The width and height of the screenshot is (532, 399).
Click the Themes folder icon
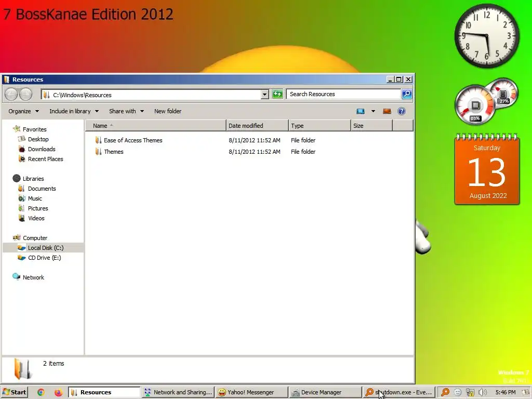pyautogui.click(x=98, y=152)
